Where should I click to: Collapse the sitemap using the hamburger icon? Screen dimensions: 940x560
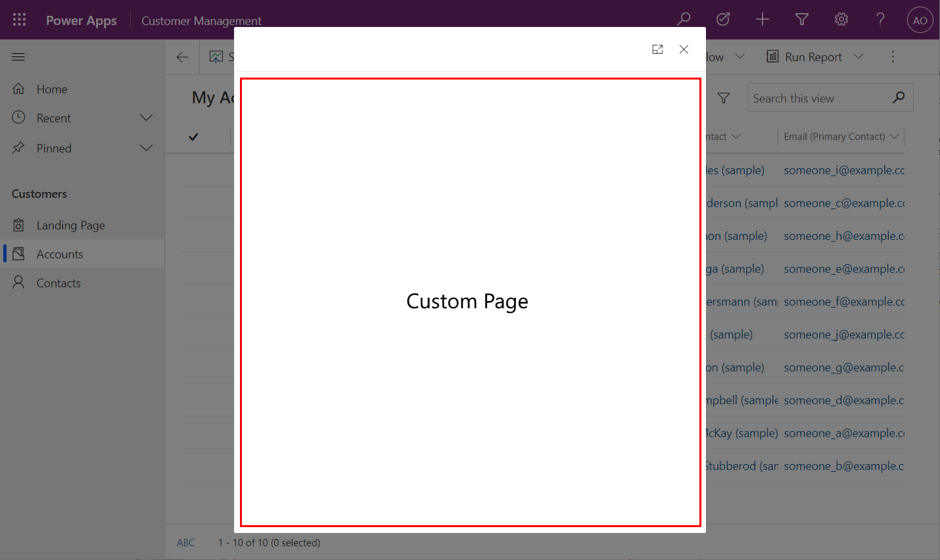[18, 57]
